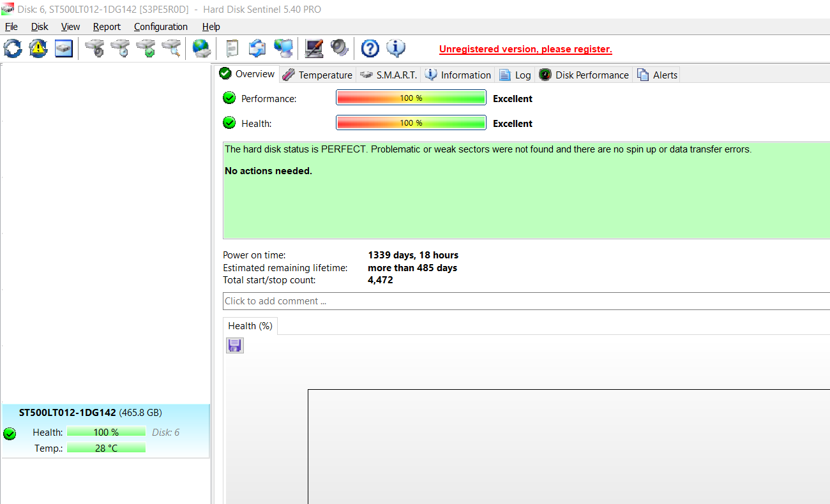
Task: Switch to the Alerts tab
Action: (x=657, y=75)
